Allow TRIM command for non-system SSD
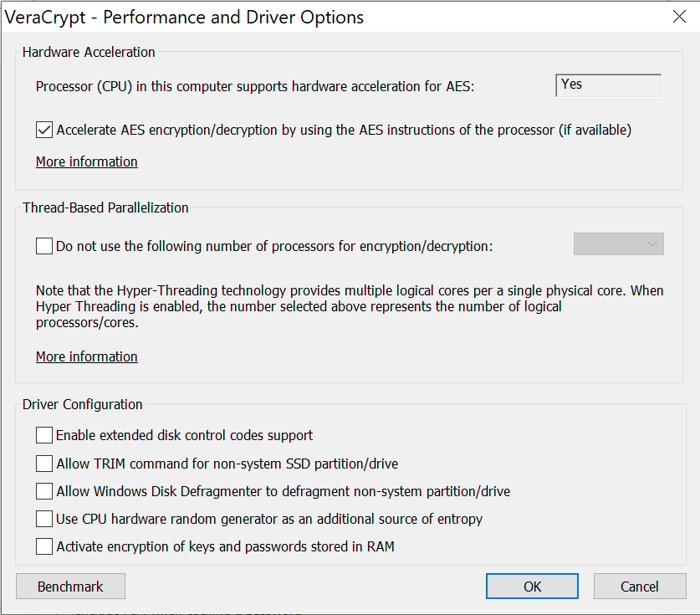The height and width of the screenshot is (615, 700). [x=44, y=464]
